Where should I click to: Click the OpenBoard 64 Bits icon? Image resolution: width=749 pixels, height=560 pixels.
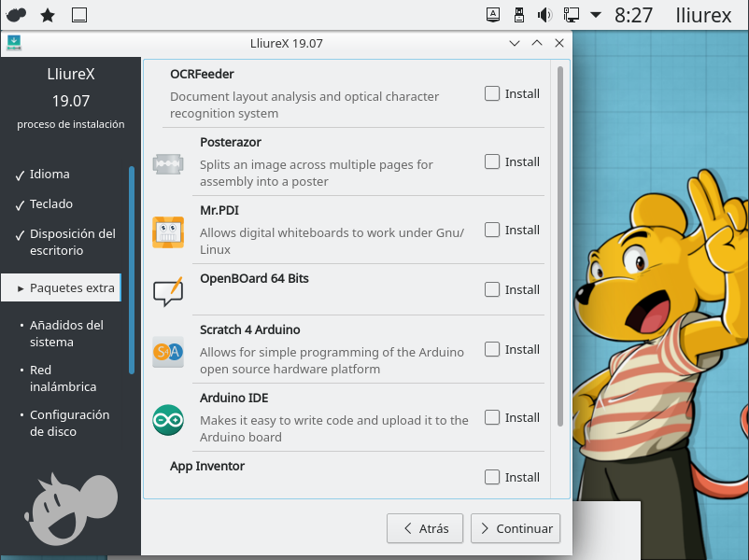tap(168, 291)
